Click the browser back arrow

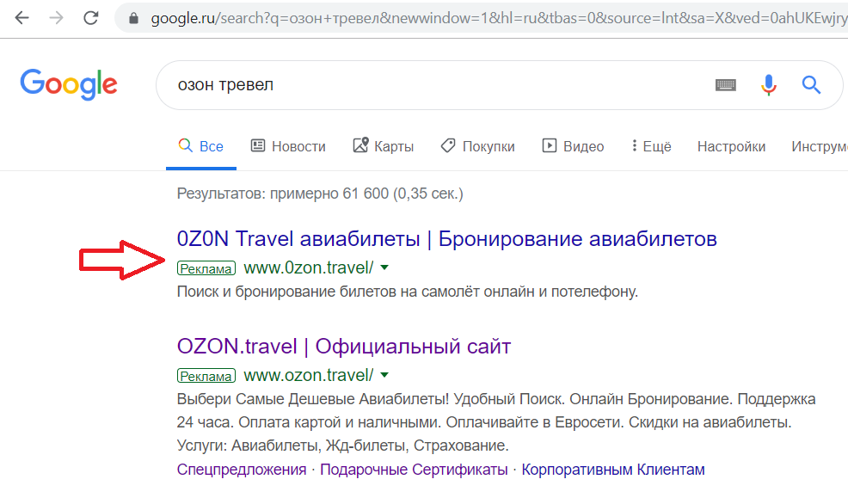[x=22, y=18]
